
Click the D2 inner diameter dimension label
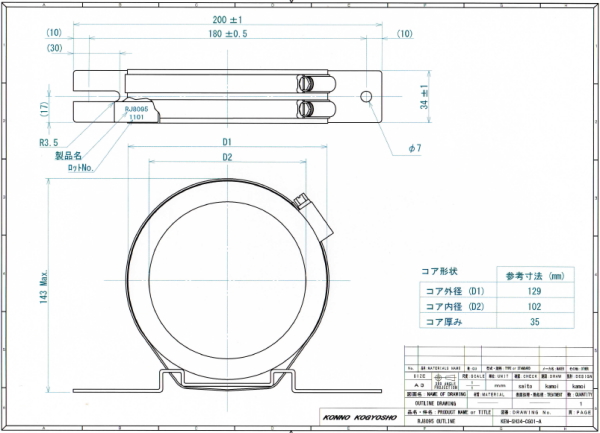coord(228,158)
